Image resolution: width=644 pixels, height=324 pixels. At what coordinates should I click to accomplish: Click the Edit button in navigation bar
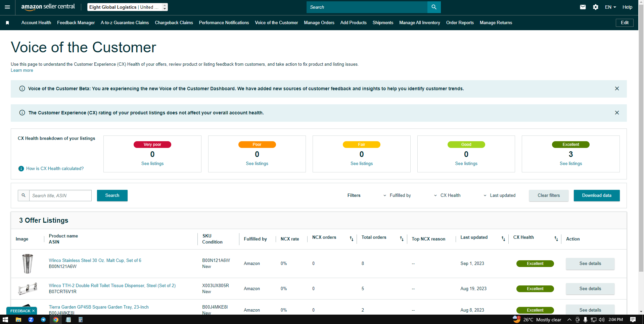pyautogui.click(x=625, y=23)
